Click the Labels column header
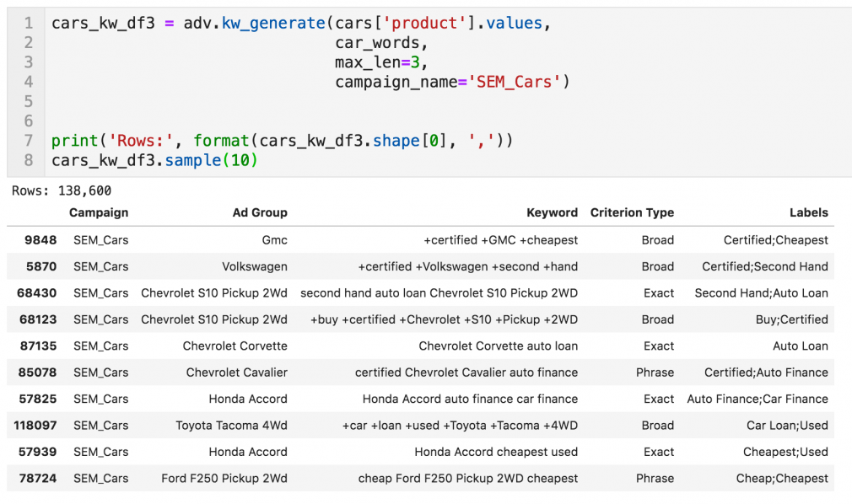The height and width of the screenshot is (504, 852). pyautogui.click(x=808, y=212)
